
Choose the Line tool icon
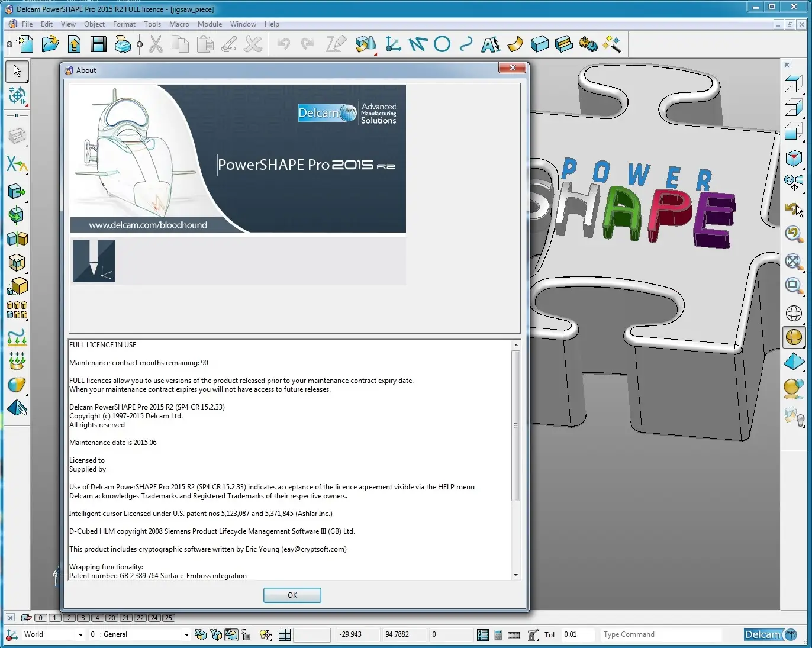tap(418, 44)
